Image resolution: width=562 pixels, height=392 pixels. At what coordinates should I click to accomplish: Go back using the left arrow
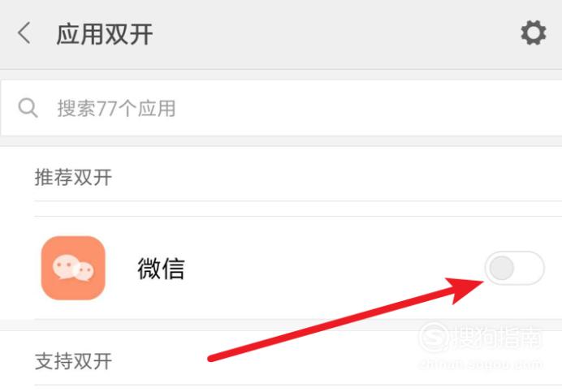24,33
